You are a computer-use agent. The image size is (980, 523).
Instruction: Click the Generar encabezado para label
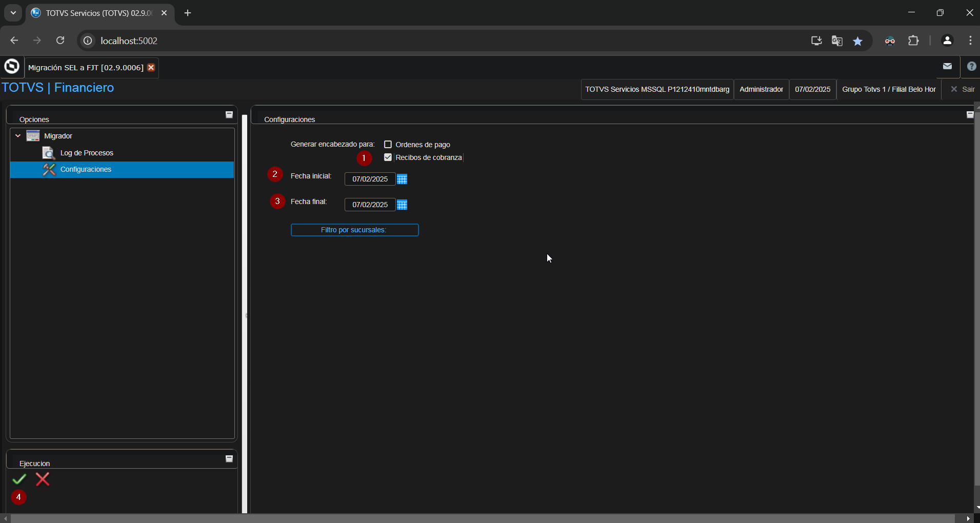332,145
